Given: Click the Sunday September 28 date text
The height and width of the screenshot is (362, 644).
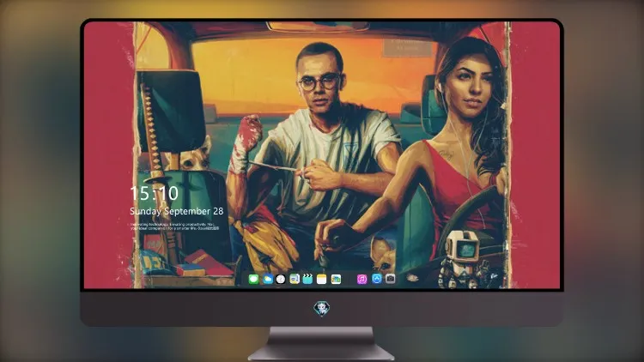Looking at the screenshot, I should 177,211.
